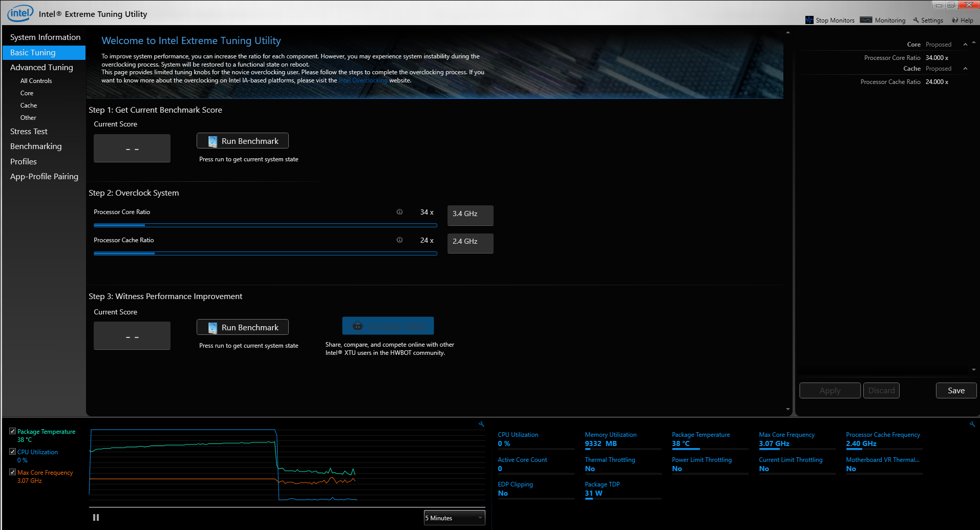The height and width of the screenshot is (530, 980).
Task: Click the Processor Cache Ratio info icon
Action: (399, 240)
